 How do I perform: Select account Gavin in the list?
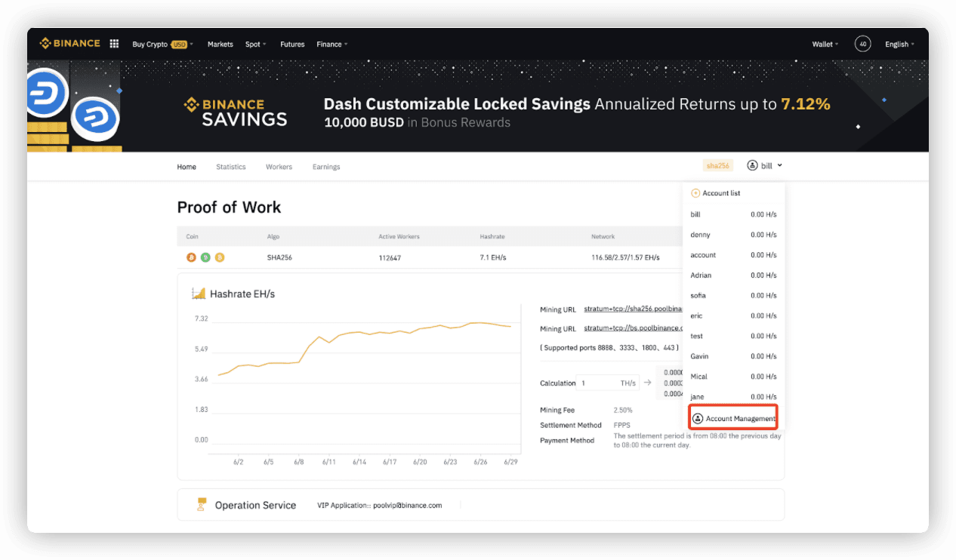click(x=733, y=356)
